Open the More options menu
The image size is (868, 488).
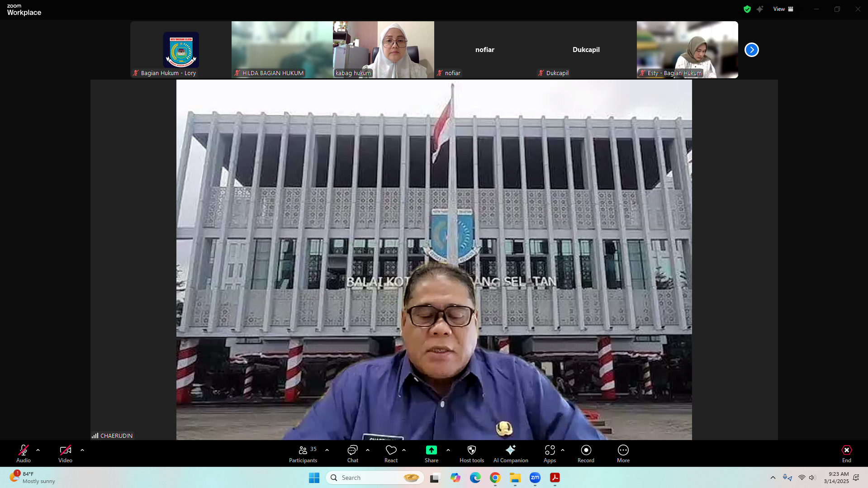coord(623,454)
